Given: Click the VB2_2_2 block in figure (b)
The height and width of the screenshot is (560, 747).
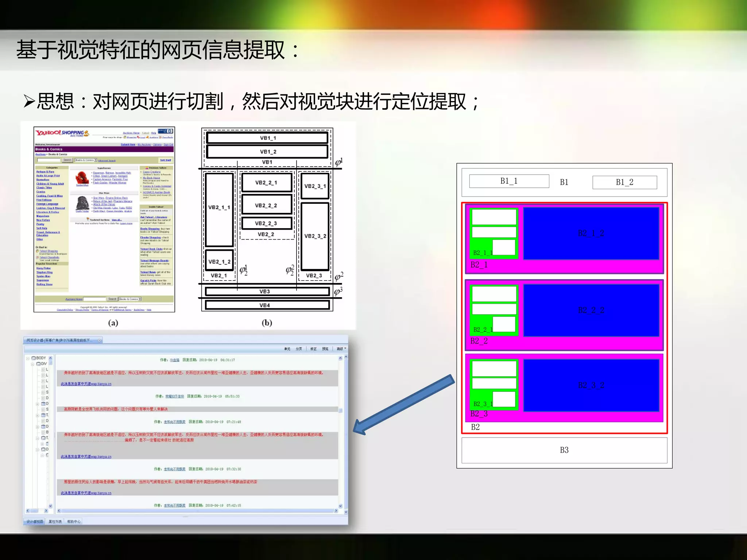Looking at the screenshot, I should click(267, 205).
